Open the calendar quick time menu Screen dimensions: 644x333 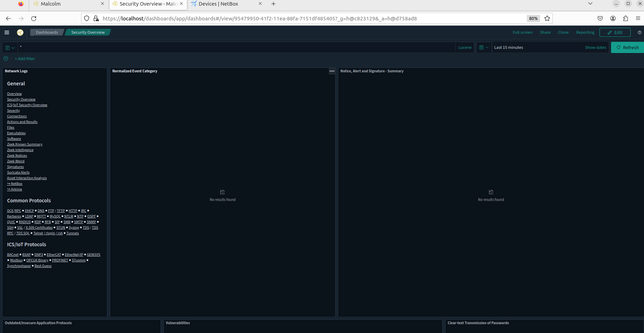pyautogui.click(x=484, y=47)
